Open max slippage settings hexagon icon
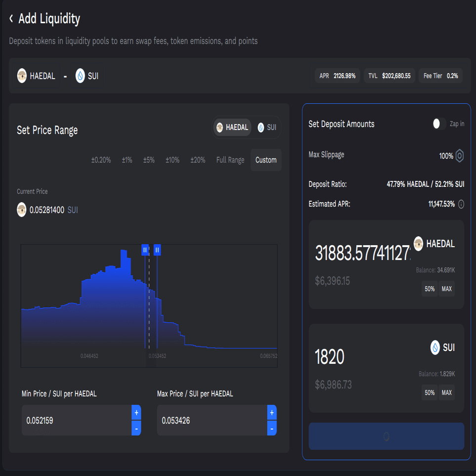Image resolution: width=476 pixels, height=476 pixels. pyautogui.click(x=460, y=156)
